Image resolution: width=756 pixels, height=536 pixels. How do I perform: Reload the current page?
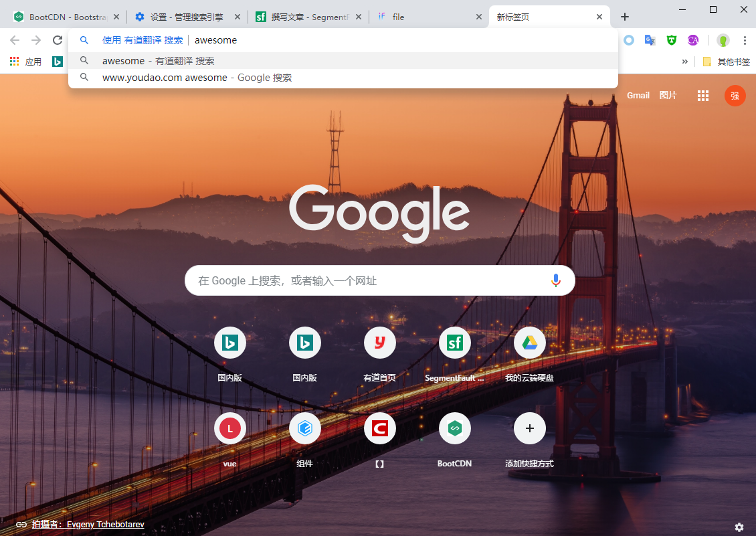58,40
